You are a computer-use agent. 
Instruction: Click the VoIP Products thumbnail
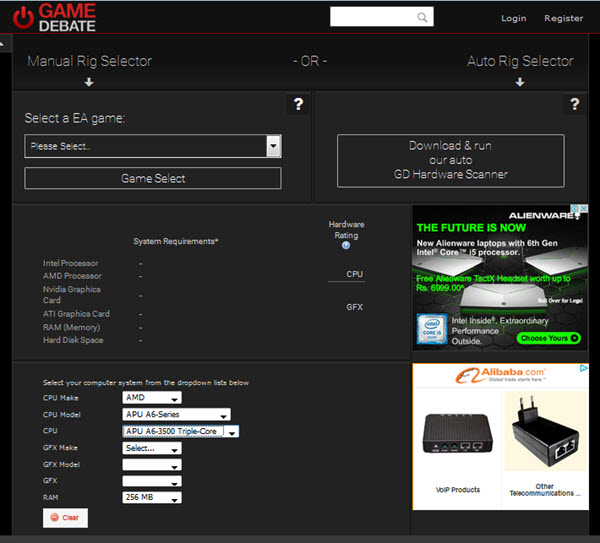coord(458,433)
